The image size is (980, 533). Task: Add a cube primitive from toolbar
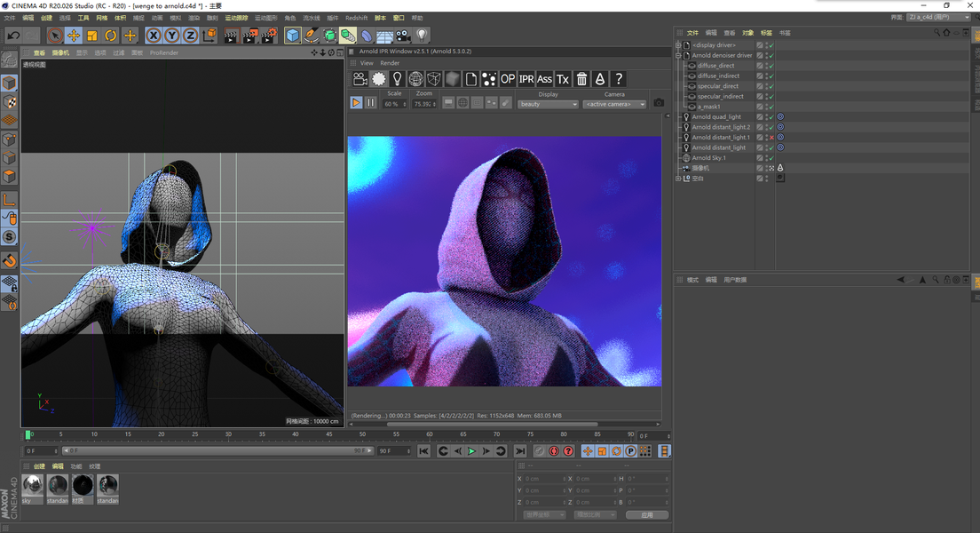(x=293, y=36)
